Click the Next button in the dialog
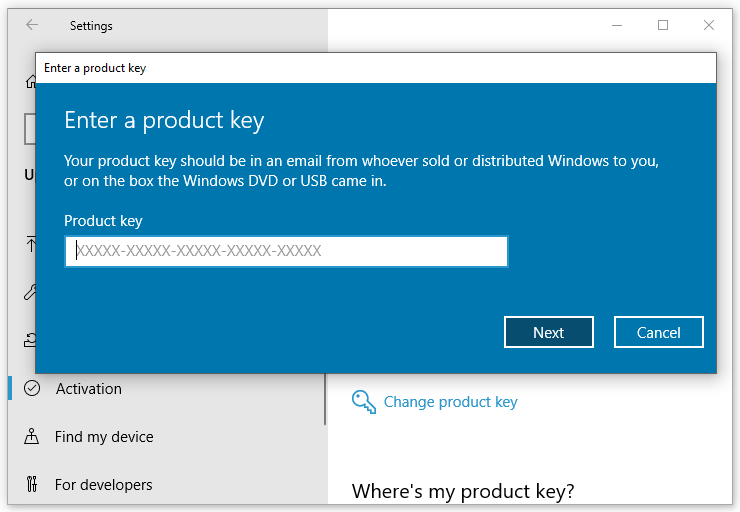This screenshot has height=512, width=740. coord(548,332)
